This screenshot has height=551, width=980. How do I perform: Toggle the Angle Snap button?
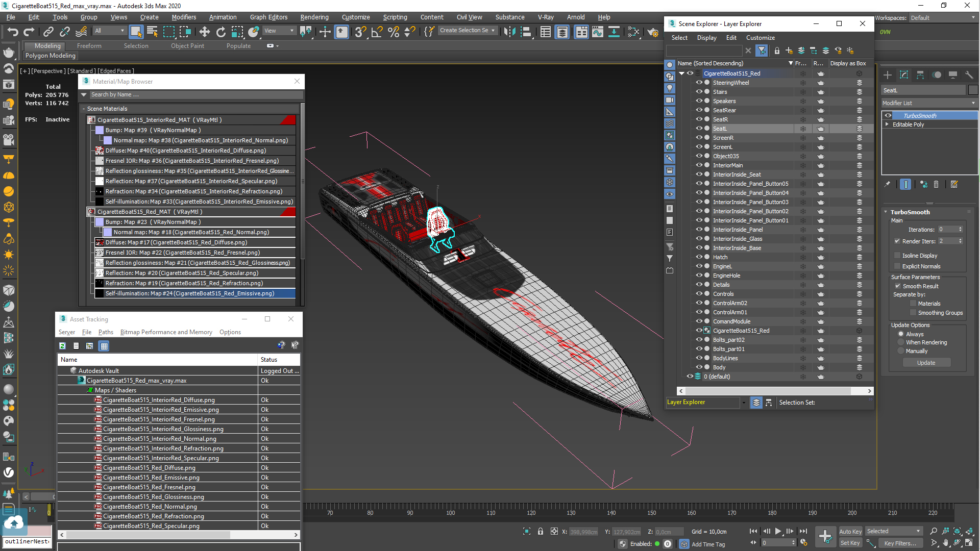point(377,32)
